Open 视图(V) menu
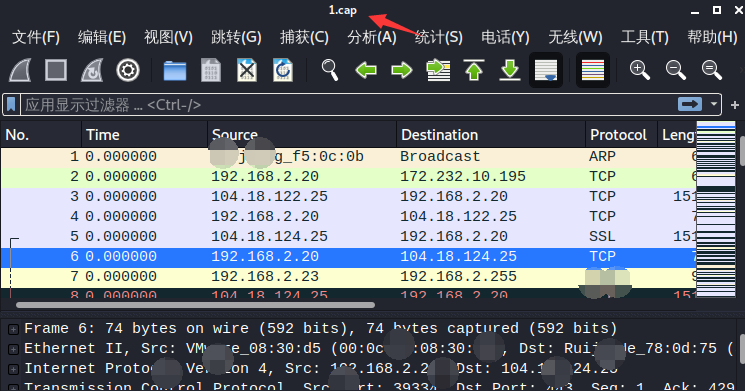This screenshot has width=745, height=391. (168, 37)
